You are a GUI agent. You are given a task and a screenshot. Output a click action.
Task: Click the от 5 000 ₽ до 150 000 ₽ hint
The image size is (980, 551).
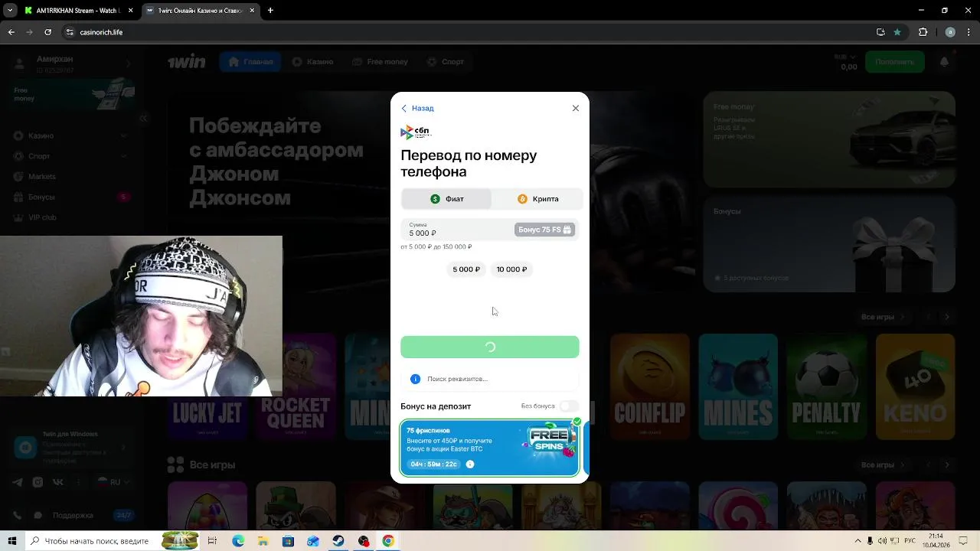click(x=436, y=247)
